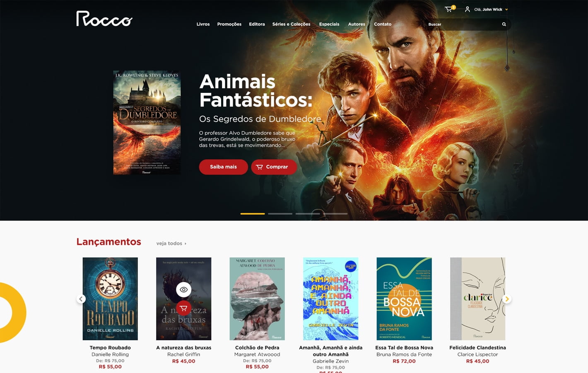Click quick view eye icon on A natureza das bruxas
588x373 pixels.
coord(183,290)
